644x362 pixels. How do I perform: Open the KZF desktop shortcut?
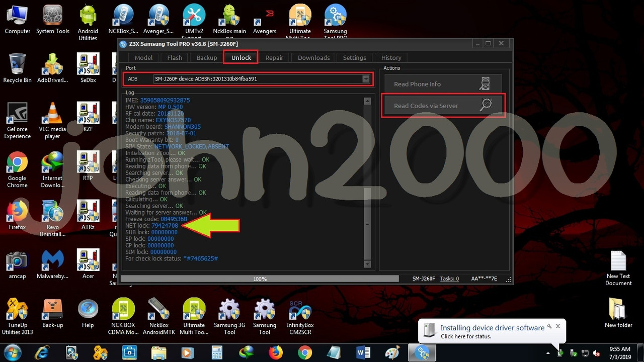[x=88, y=117]
